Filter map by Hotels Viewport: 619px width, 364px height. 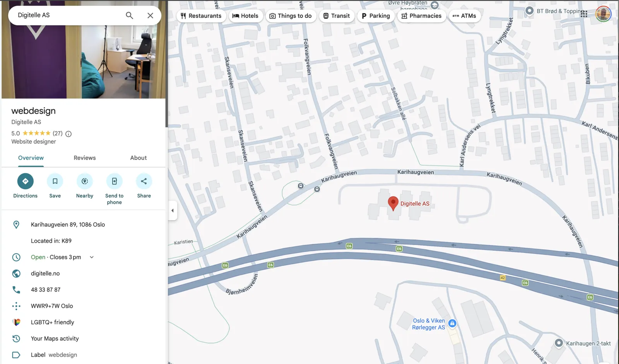245,16
